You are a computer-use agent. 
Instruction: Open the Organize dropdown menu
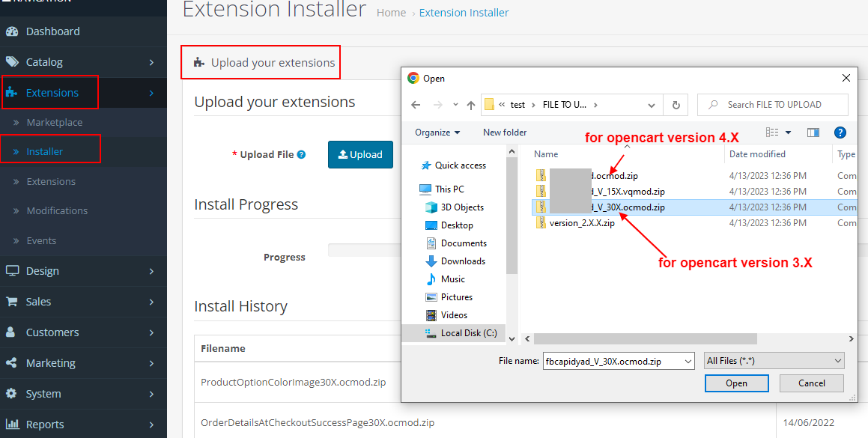point(437,132)
